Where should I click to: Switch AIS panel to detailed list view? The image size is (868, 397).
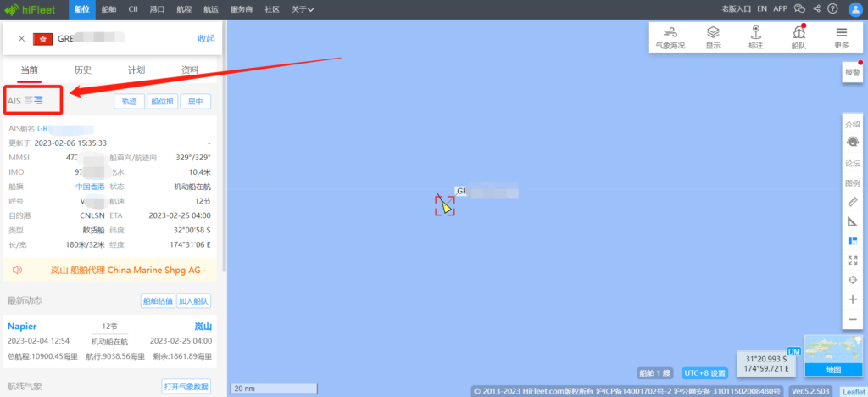[x=38, y=100]
